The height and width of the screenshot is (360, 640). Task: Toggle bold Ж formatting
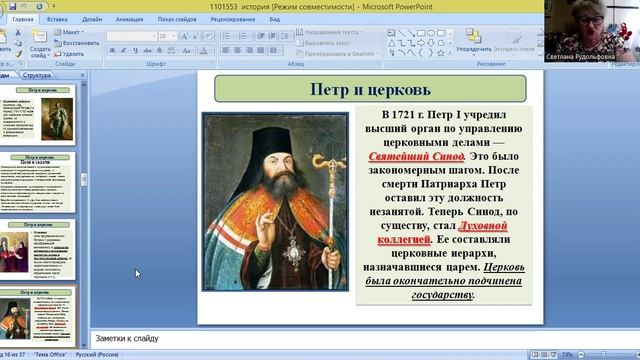click(112, 51)
